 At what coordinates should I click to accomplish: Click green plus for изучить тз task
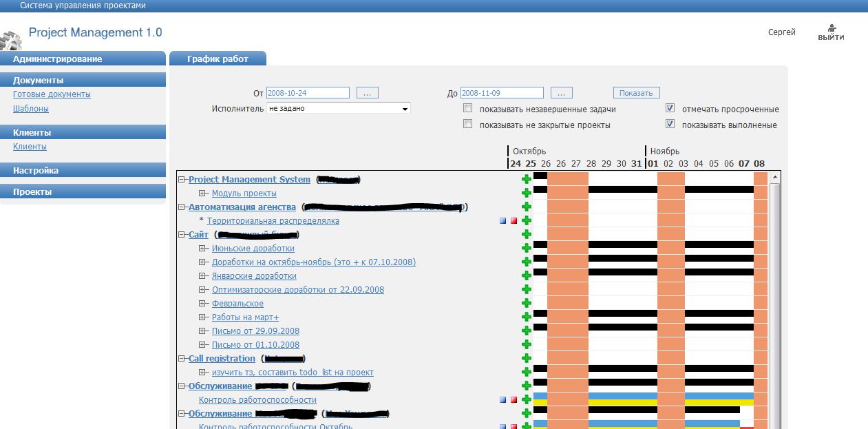[x=527, y=372]
